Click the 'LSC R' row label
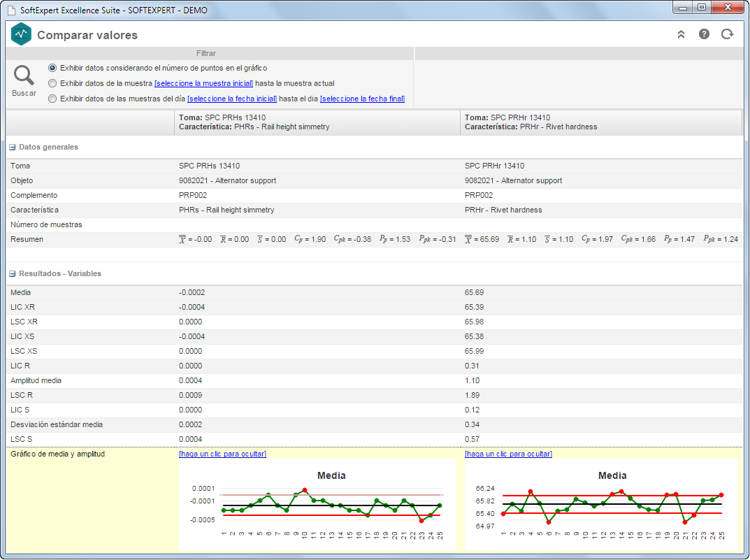 coord(22,396)
